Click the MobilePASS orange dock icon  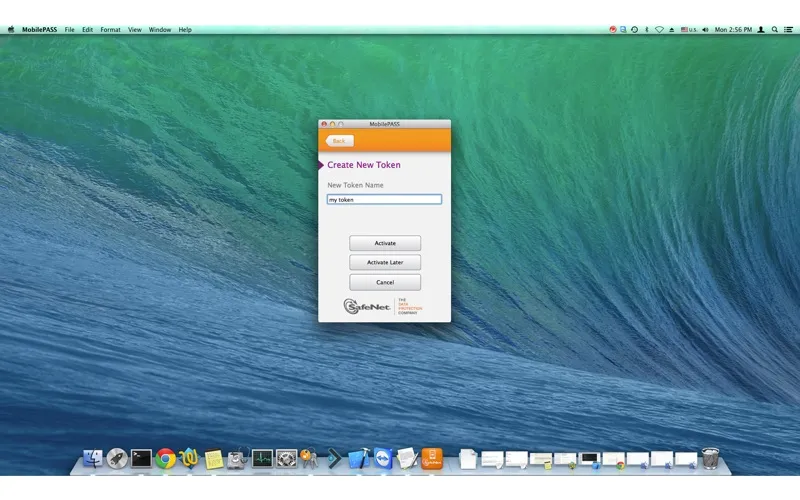tap(432, 459)
